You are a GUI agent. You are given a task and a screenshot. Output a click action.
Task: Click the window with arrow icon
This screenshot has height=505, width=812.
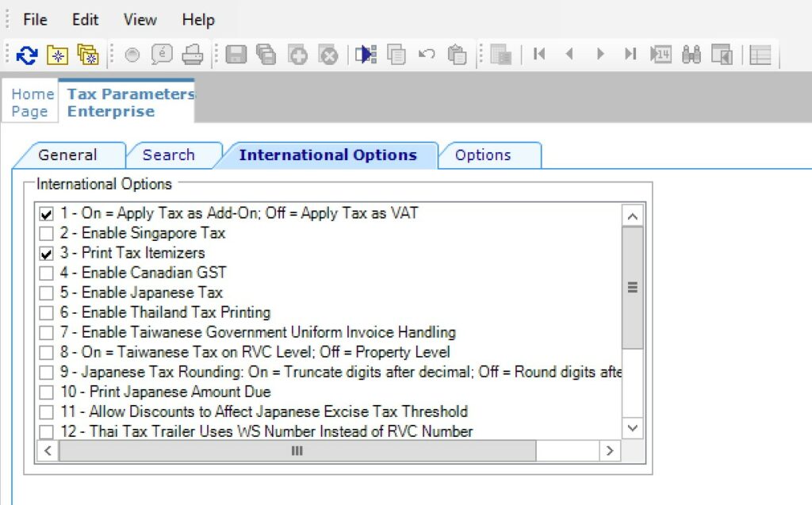coord(722,55)
